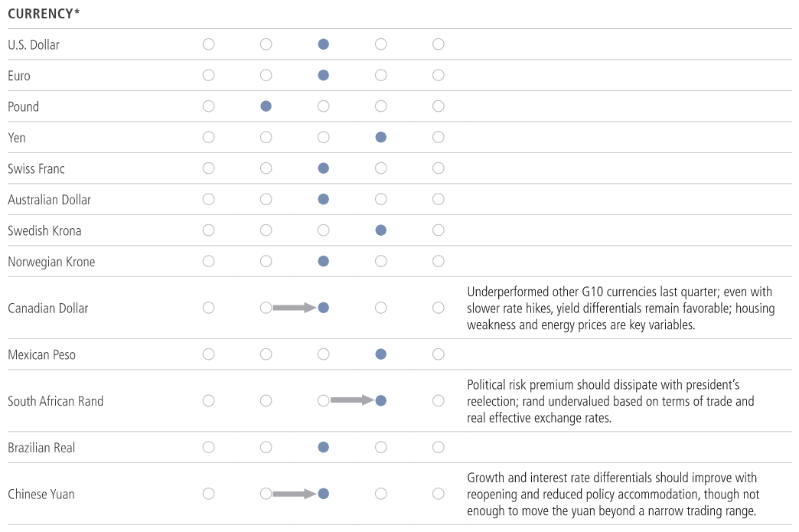Select the filled radio button for U.S. Dollar

coord(323,44)
